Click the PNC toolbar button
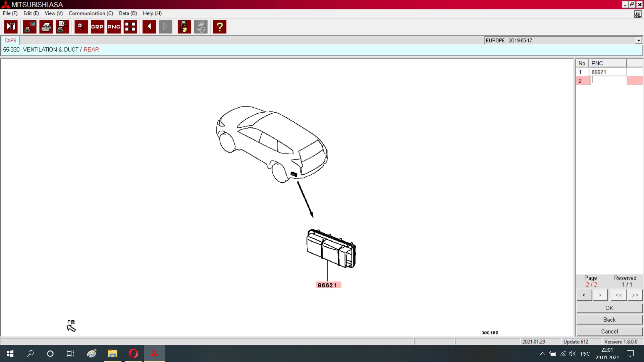Image resolution: width=644 pixels, height=362 pixels. tap(114, 27)
